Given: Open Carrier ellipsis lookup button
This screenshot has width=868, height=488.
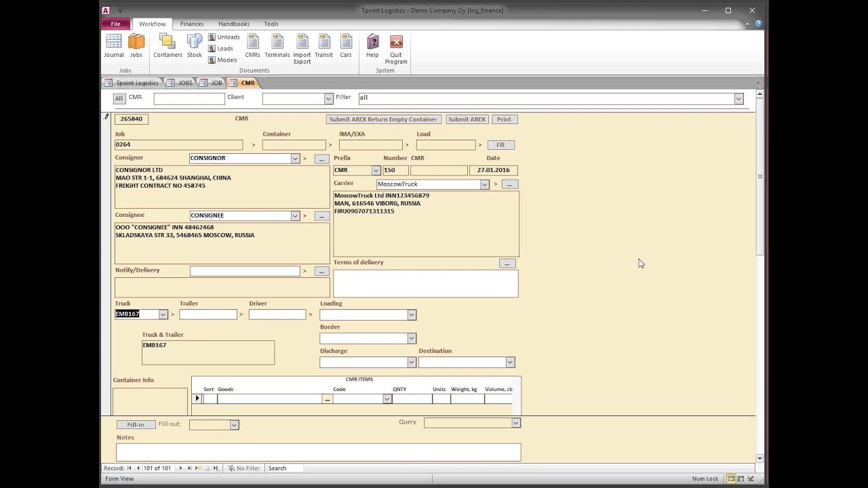Looking at the screenshot, I should tap(509, 184).
